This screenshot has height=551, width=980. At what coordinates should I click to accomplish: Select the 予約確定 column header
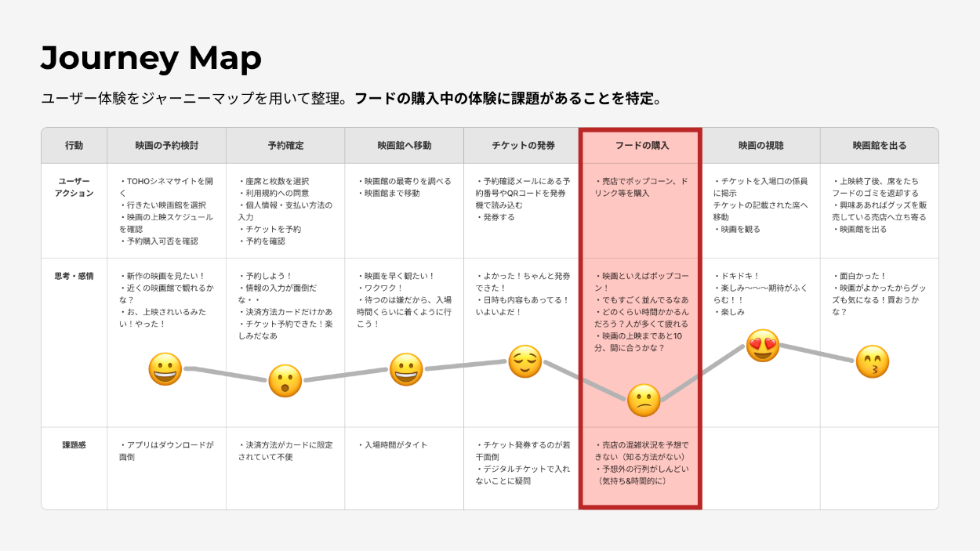click(285, 146)
